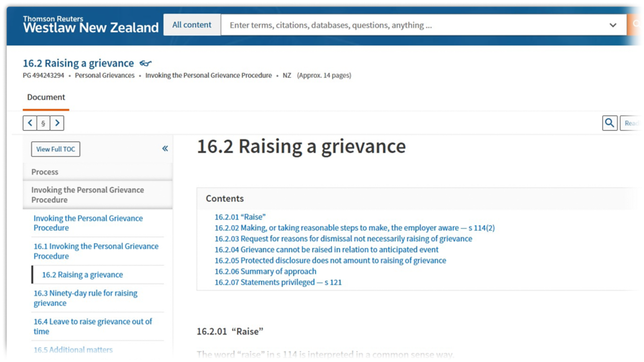The width and height of the screenshot is (644, 362).
Task: Select 16.5 Additional matters in sidebar
Action: [x=73, y=350]
